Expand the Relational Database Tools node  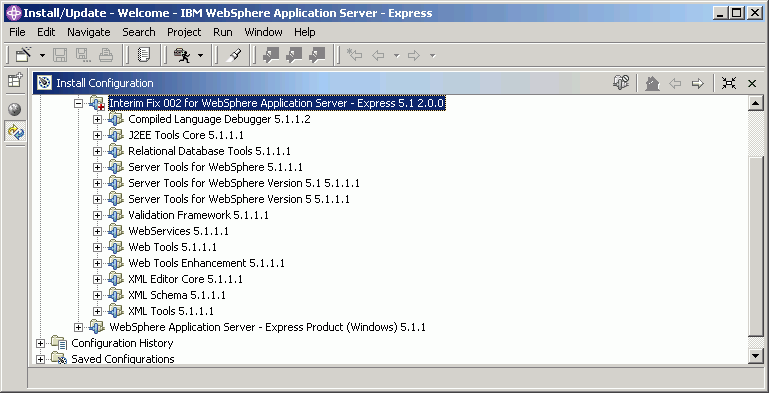(x=97, y=152)
